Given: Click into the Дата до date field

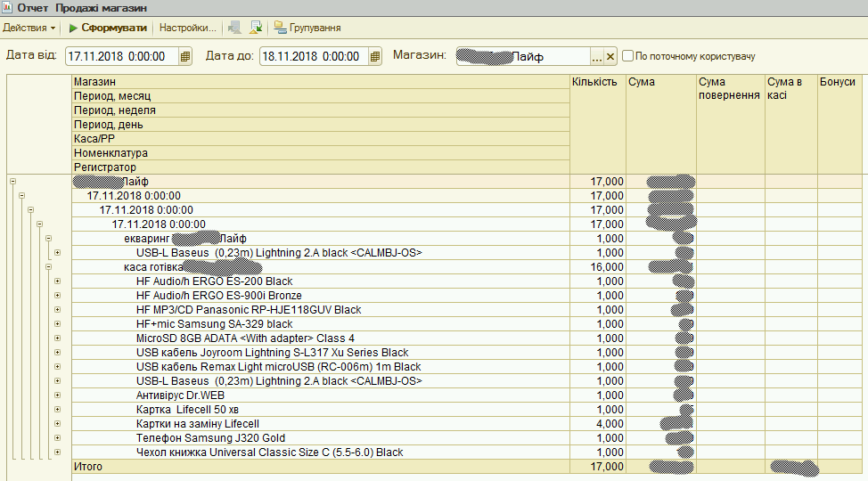Looking at the screenshot, I should [314, 56].
